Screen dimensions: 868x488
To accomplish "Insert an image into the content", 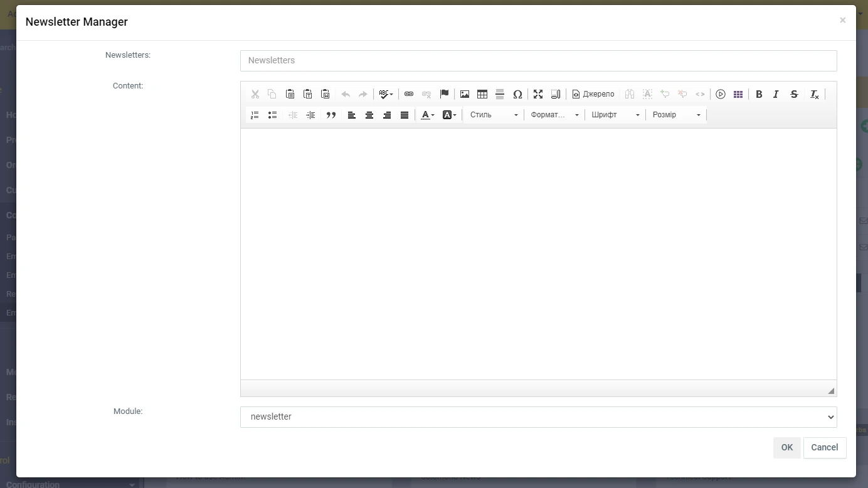I will pyautogui.click(x=465, y=94).
